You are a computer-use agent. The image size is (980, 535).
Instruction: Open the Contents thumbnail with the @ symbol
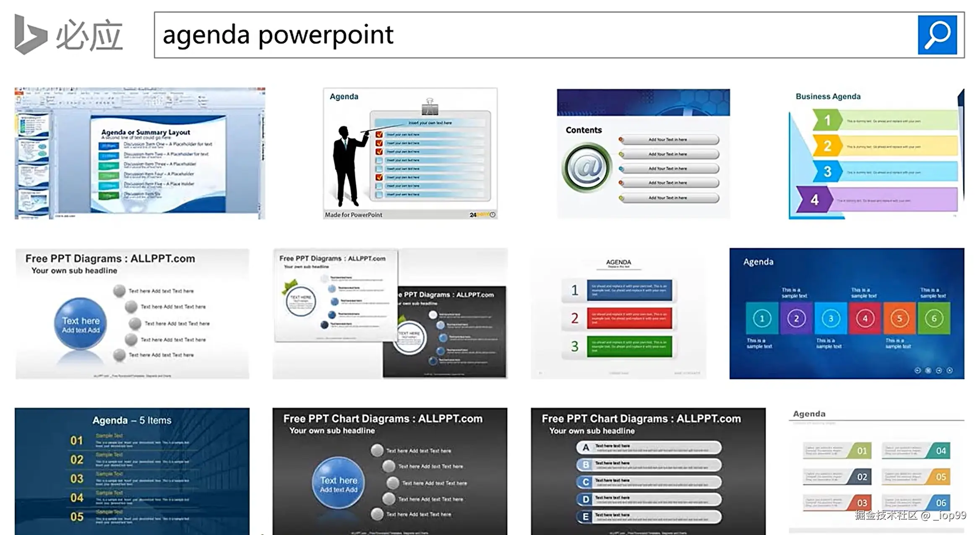click(643, 153)
